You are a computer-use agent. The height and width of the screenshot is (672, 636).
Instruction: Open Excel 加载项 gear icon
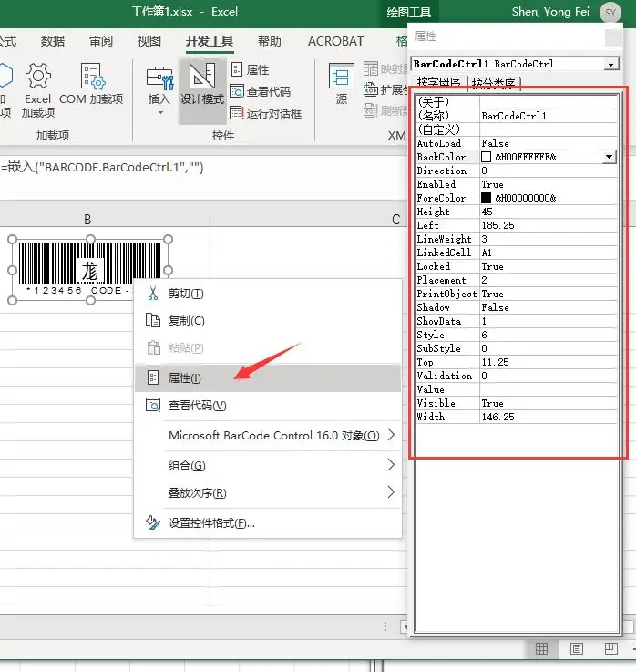[x=37, y=77]
